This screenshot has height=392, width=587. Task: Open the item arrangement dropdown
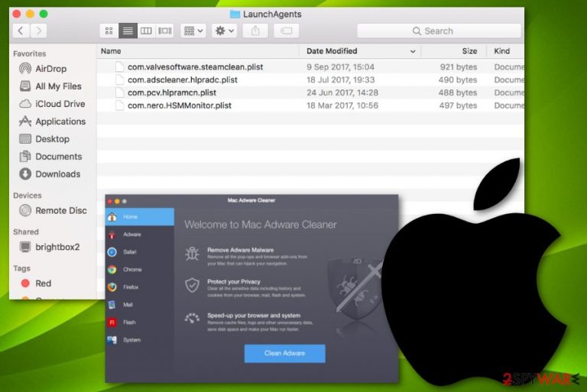tap(193, 31)
